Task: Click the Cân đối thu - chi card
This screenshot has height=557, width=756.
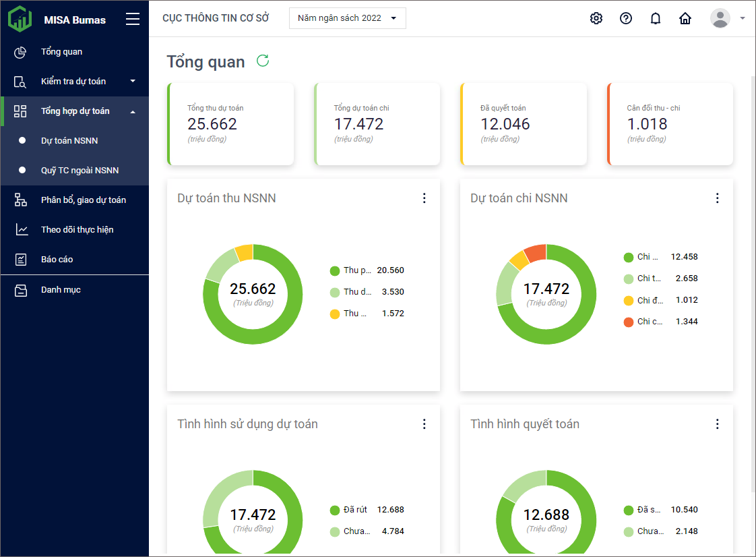Action: pos(670,124)
